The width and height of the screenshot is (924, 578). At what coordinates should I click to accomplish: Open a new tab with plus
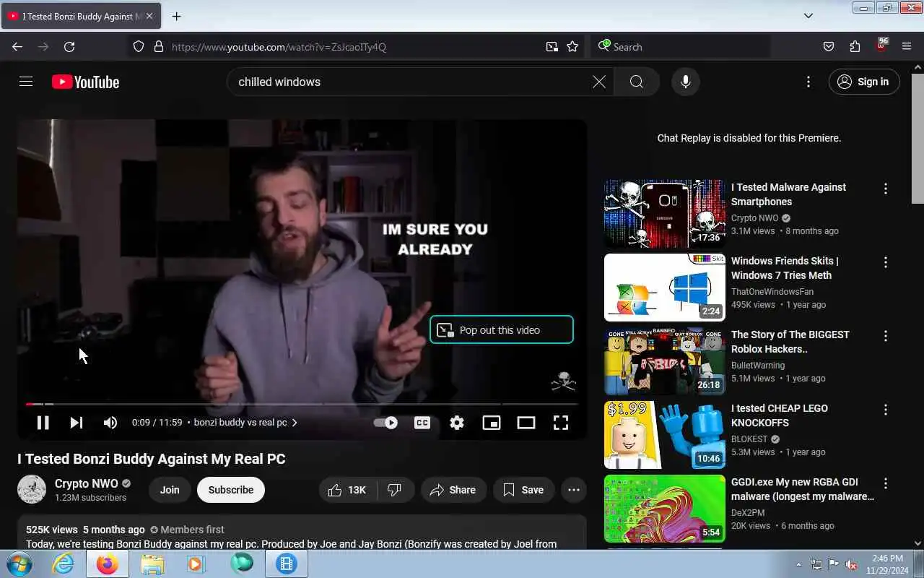pyautogui.click(x=176, y=16)
